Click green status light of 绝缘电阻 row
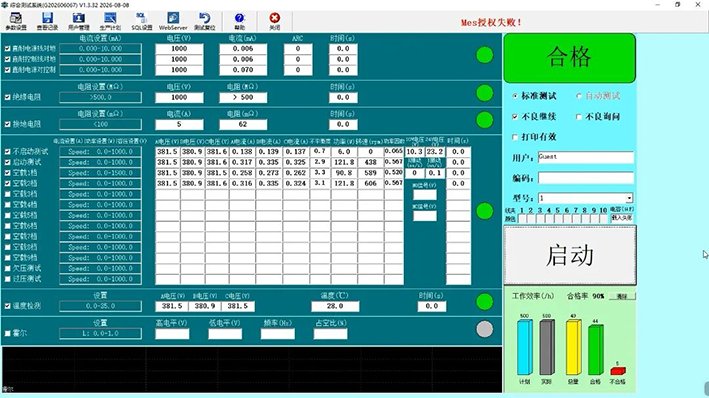Viewport: 709px width, 398px height. (485, 93)
